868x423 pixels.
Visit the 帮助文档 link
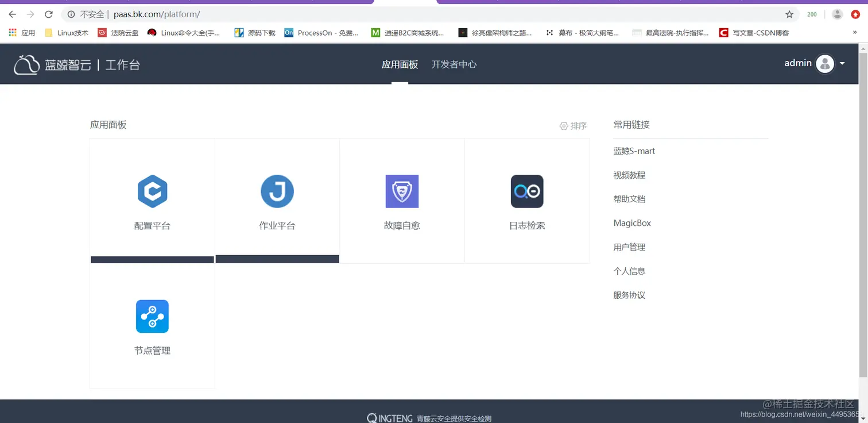point(629,199)
